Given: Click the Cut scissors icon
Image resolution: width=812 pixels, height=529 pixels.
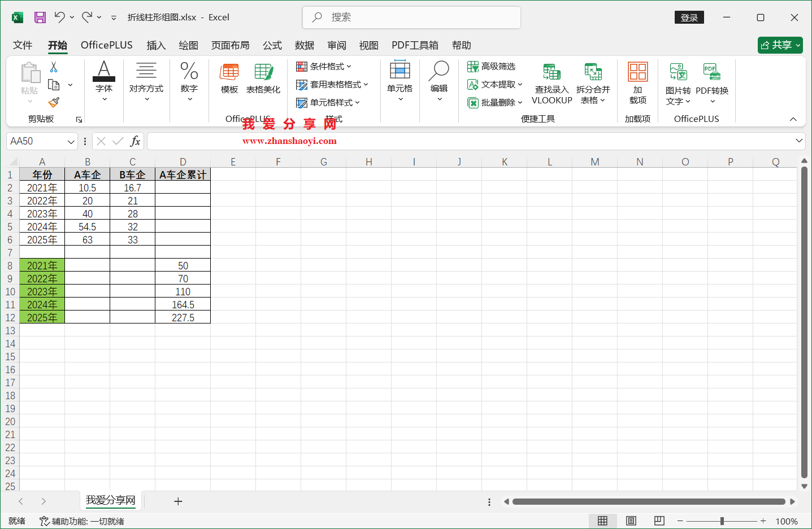Looking at the screenshot, I should pyautogui.click(x=54, y=67).
